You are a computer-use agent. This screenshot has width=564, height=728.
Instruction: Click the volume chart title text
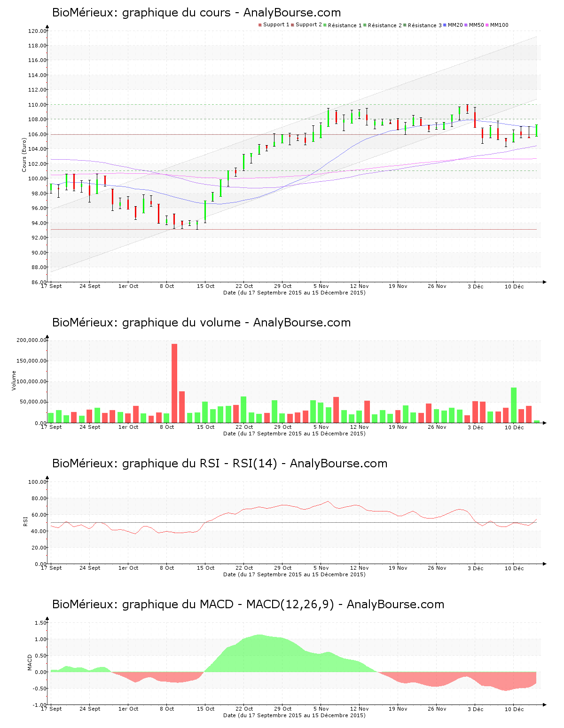pyautogui.click(x=201, y=323)
